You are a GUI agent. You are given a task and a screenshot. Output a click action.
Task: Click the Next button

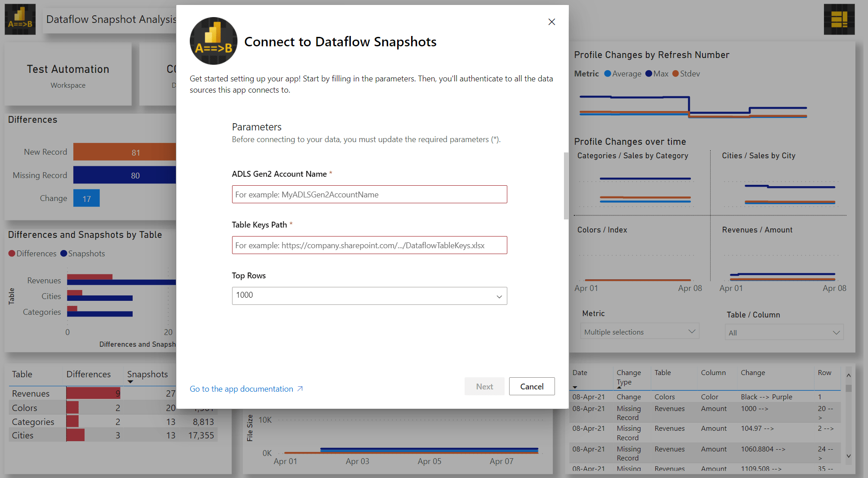tap(484, 386)
